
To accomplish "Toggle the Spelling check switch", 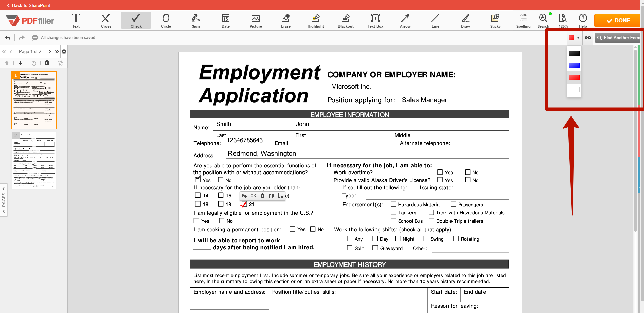I will point(524,20).
